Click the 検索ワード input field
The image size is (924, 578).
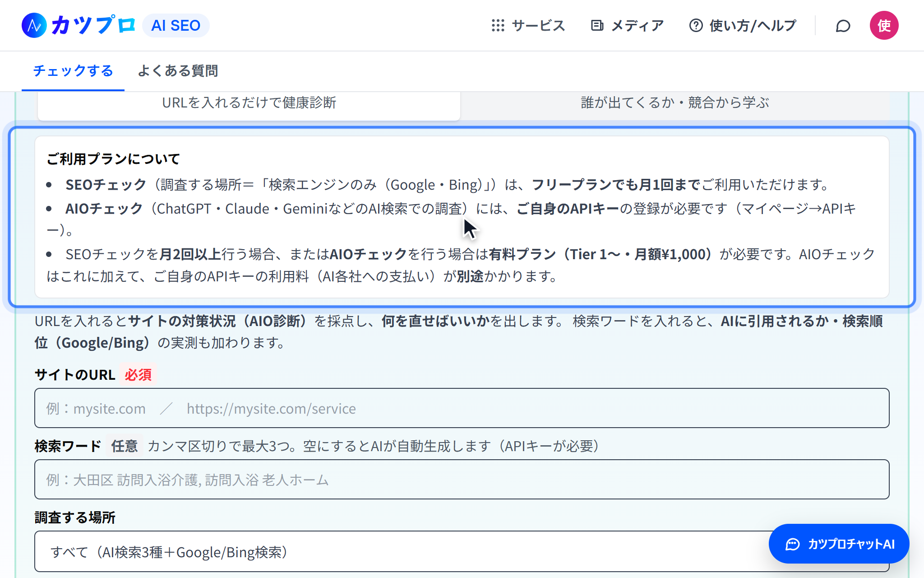[x=462, y=480]
